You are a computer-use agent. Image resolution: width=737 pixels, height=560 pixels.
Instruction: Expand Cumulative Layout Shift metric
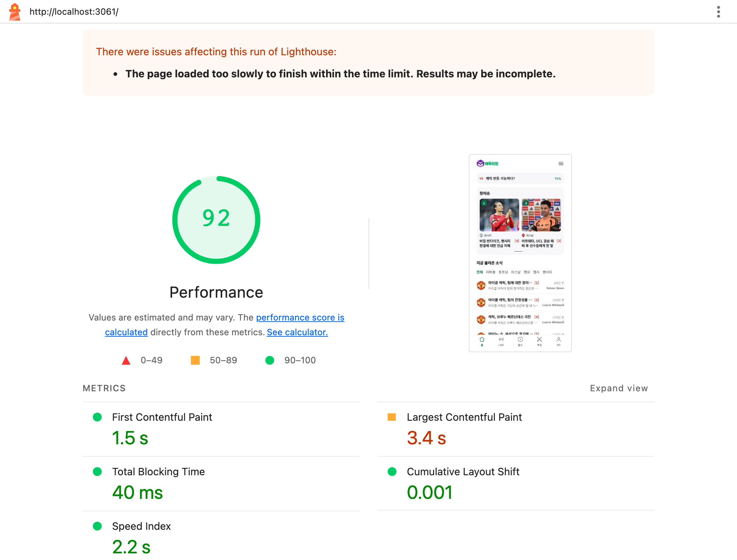(516, 483)
